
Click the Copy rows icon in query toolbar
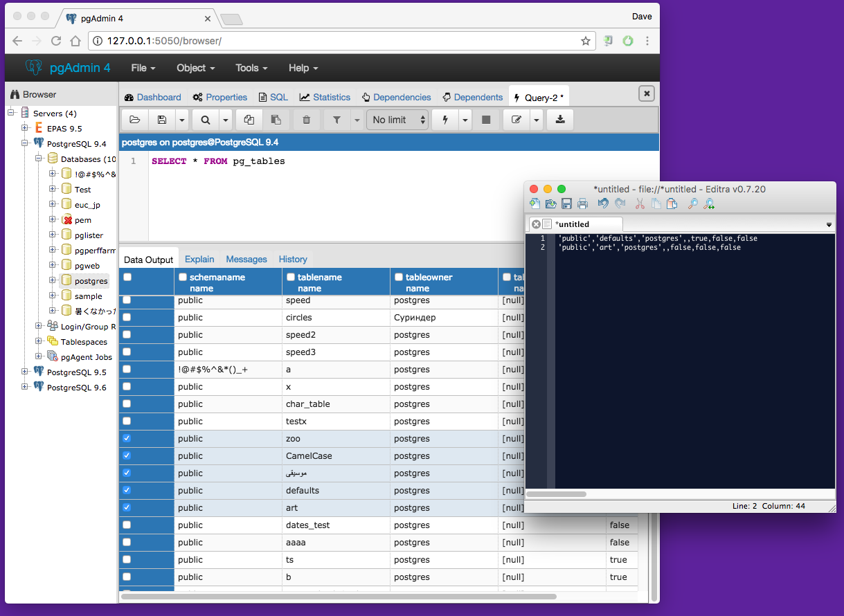pyautogui.click(x=249, y=120)
